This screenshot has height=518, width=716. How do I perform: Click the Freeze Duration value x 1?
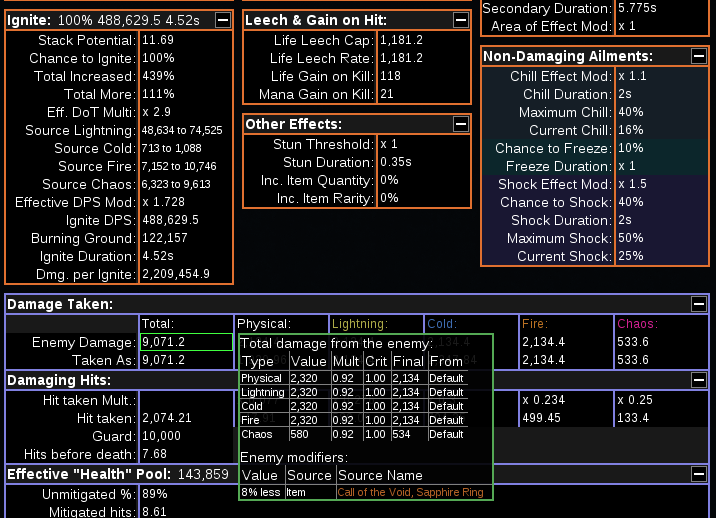626,166
